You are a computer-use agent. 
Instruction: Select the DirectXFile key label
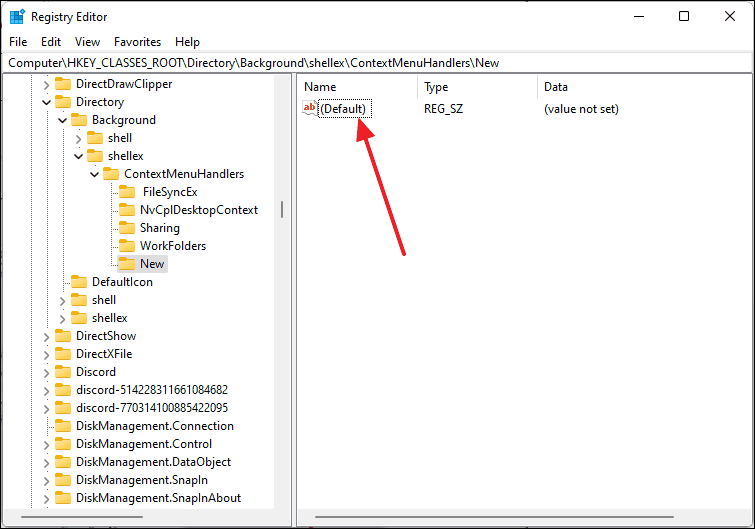coord(104,354)
